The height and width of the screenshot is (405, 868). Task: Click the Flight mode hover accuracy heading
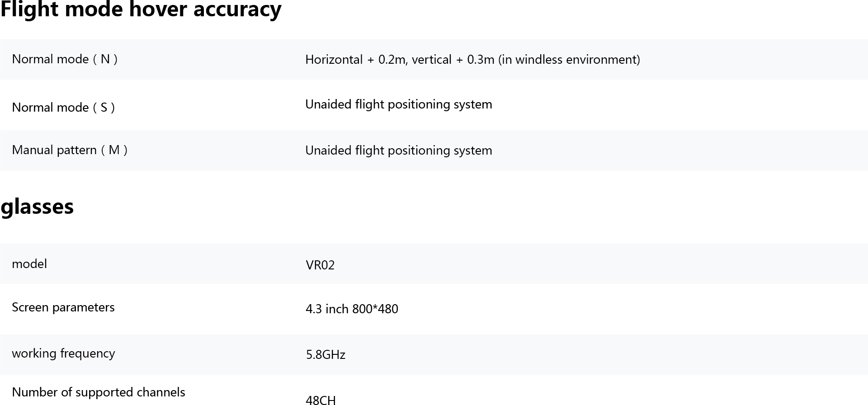[x=141, y=9]
